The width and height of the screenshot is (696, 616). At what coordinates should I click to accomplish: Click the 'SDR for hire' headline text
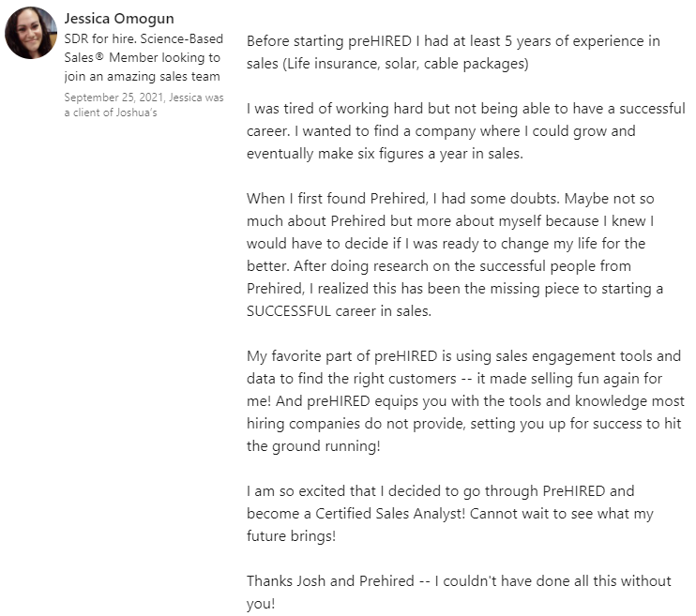(98, 38)
